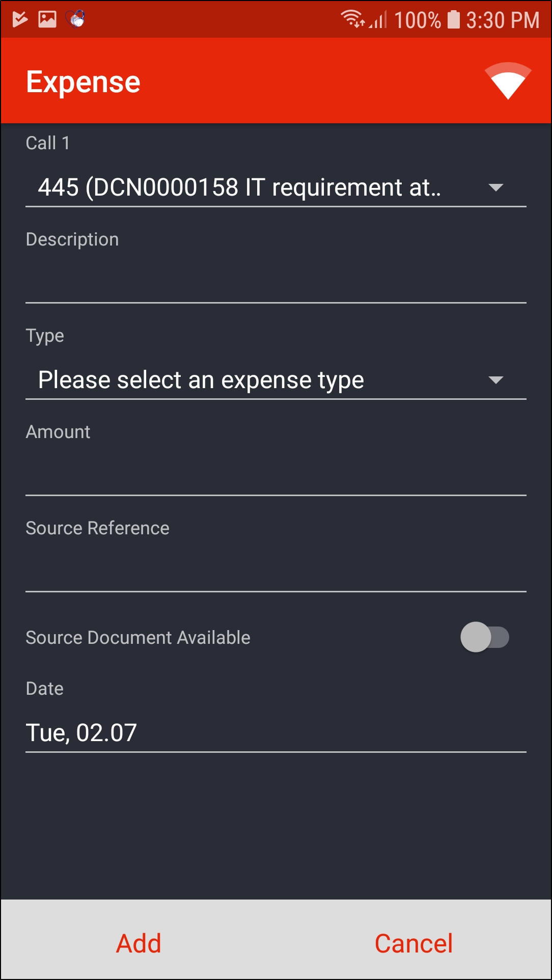The width and height of the screenshot is (552, 980).
Task: Tap the task checkmark notification icon
Action: click(20, 19)
